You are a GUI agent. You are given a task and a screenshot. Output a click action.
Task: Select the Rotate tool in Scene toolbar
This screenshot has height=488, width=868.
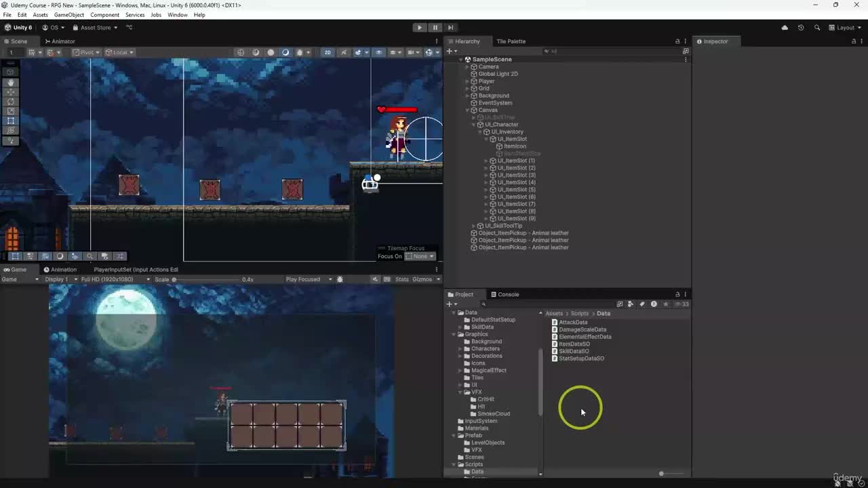pos(11,102)
